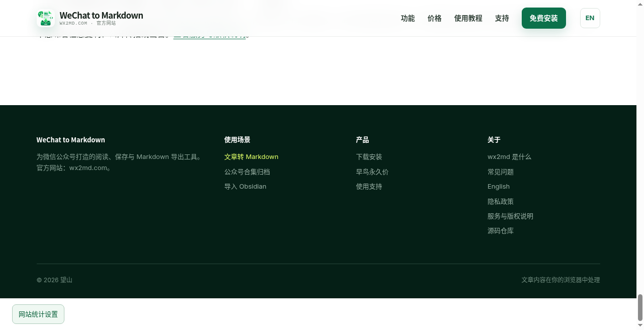The image size is (644, 330).
Task: Select 支持 in the top navigation
Action: click(502, 18)
